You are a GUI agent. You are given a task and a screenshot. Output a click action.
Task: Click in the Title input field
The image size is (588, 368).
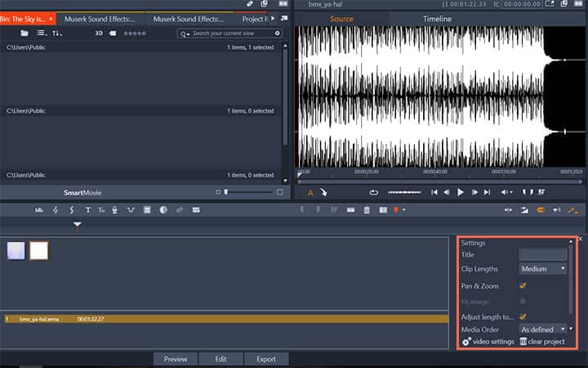(543, 255)
